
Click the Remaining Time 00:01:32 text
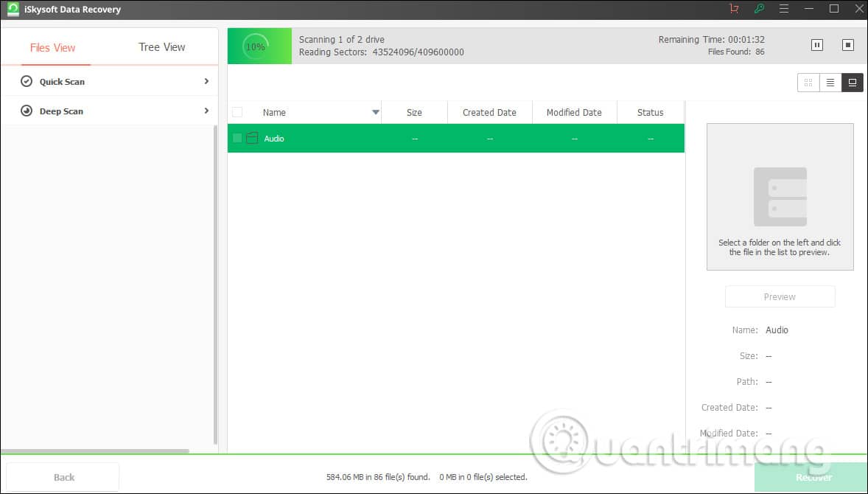tap(711, 39)
